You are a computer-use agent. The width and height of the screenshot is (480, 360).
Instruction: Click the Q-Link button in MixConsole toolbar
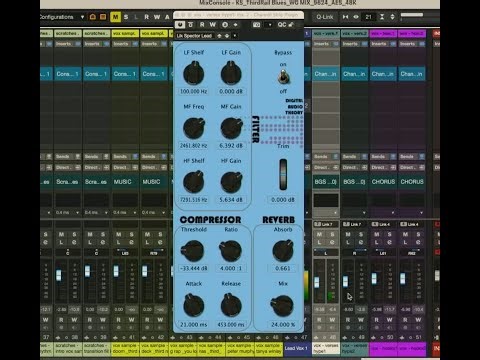325,17
